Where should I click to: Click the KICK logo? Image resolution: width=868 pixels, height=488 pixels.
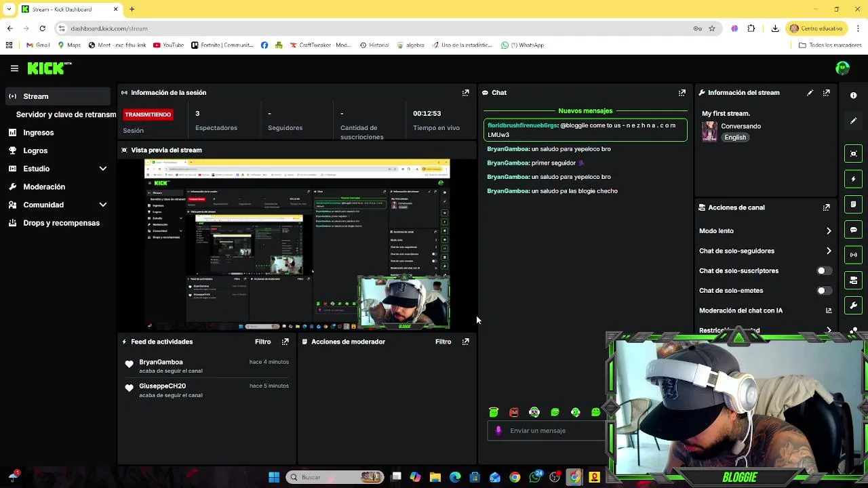pos(49,68)
